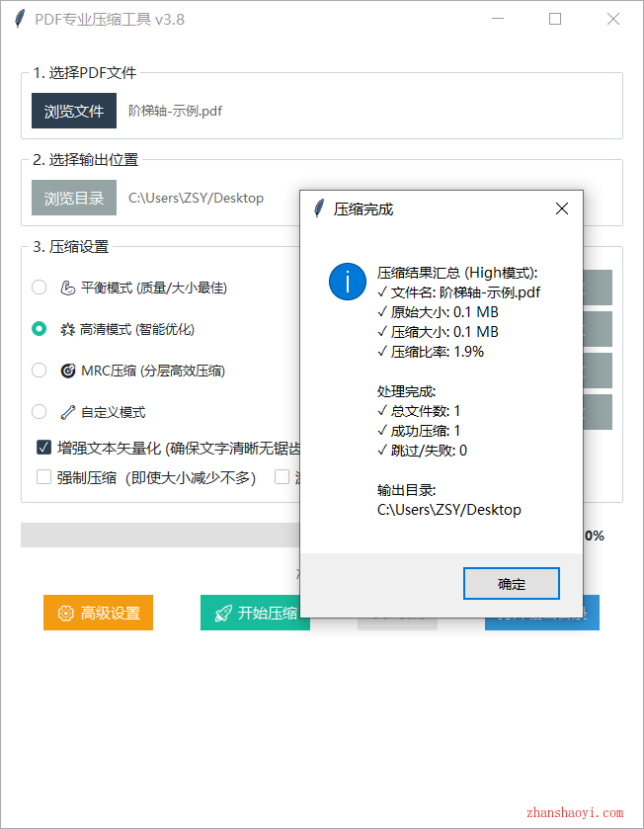Click the compression progress bar

click(x=160, y=535)
